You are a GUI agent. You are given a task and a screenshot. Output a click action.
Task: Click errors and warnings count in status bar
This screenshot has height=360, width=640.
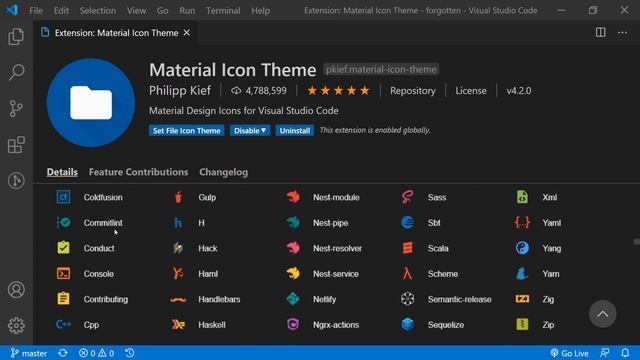(96, 353)
